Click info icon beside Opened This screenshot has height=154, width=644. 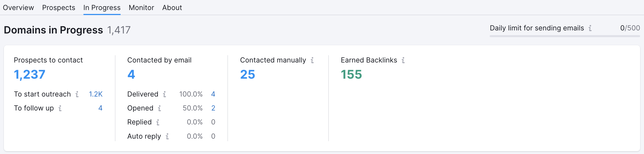[160, 108]
